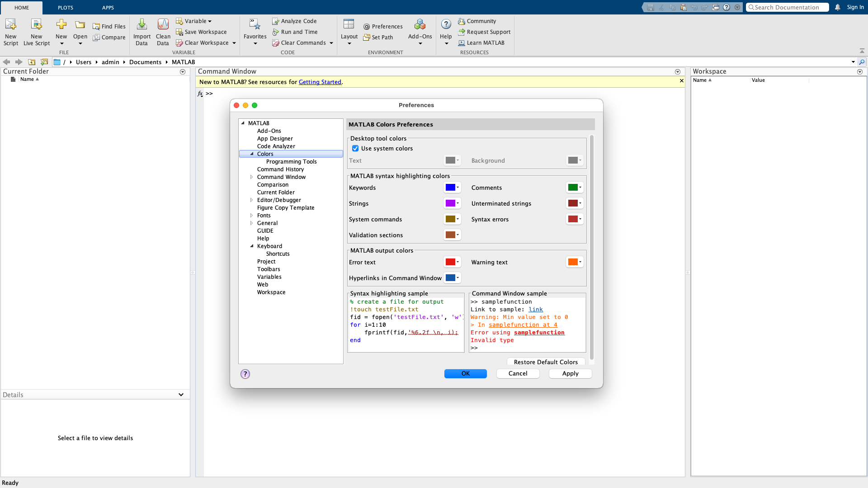Open Preferences from the toolbar
Viewport: 868px width, 488px height.
(383, 27)
